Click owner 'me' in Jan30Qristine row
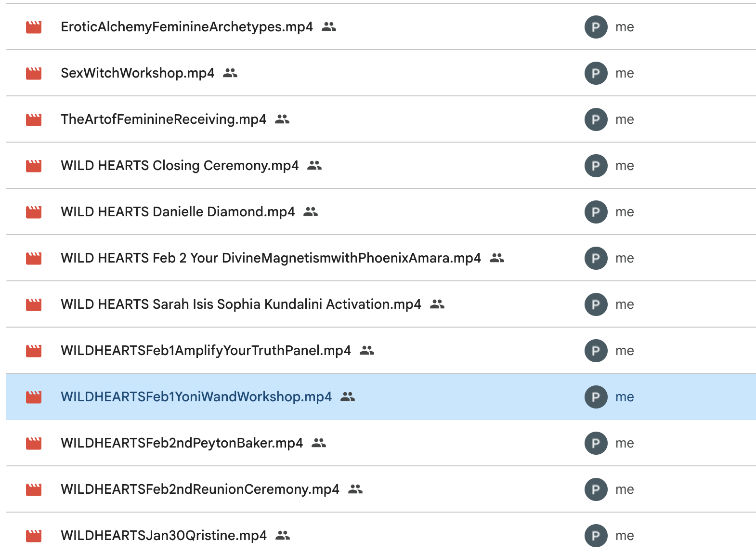The width and height of the screenshot is (756, 554). (625, 536)
